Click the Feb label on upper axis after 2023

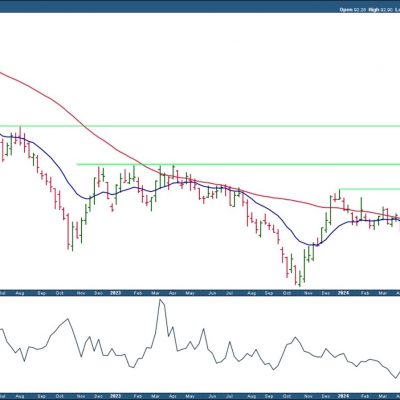138,293
